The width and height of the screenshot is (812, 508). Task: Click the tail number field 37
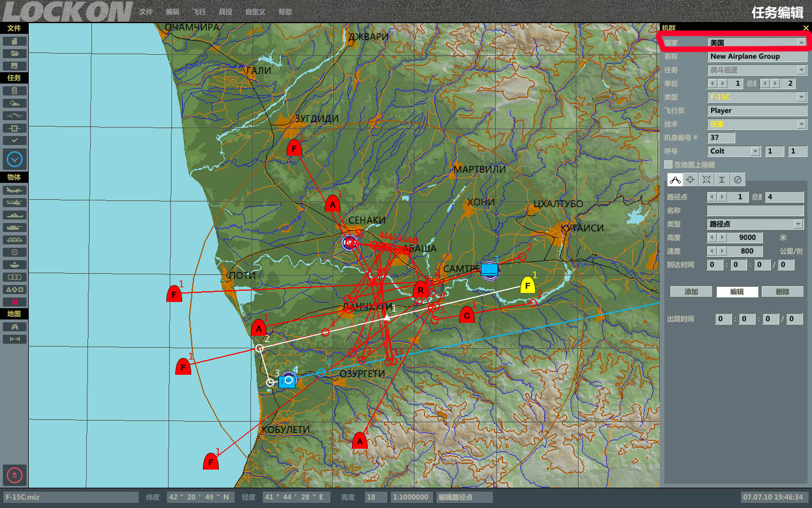[721, 138]
